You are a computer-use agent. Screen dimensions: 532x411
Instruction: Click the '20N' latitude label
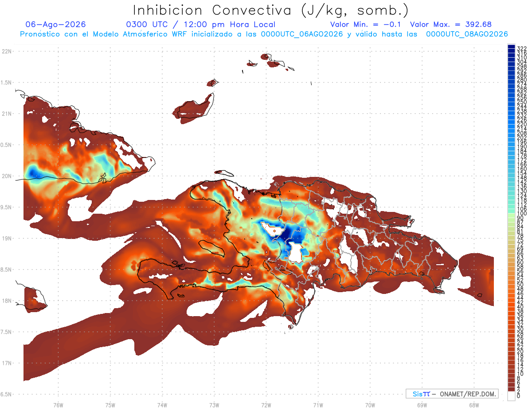[7, 176]
